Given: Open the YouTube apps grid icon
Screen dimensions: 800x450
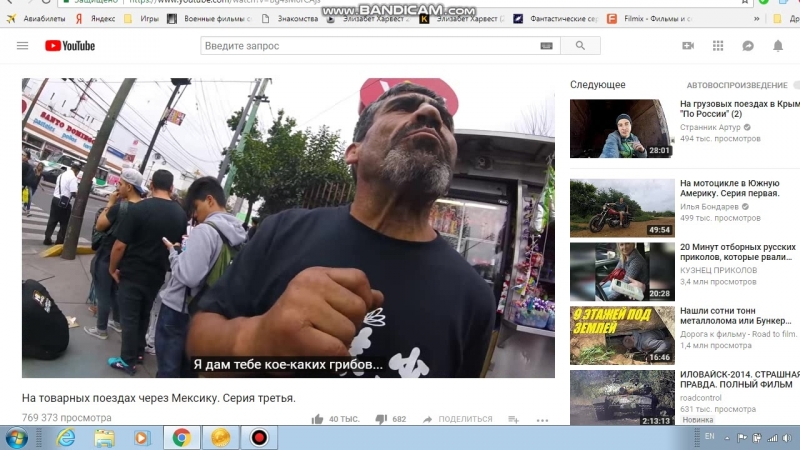Looking at the screenshot, I should (718, 46).
